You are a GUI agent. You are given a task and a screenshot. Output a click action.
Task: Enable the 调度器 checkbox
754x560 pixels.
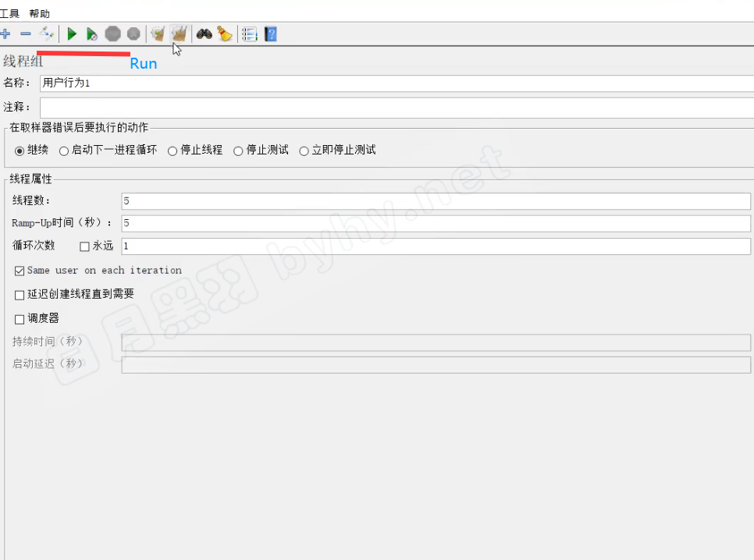pos(20,319)
